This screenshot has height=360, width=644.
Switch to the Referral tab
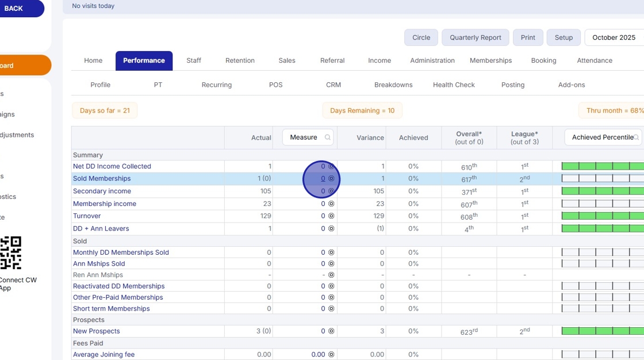point(332,60)
